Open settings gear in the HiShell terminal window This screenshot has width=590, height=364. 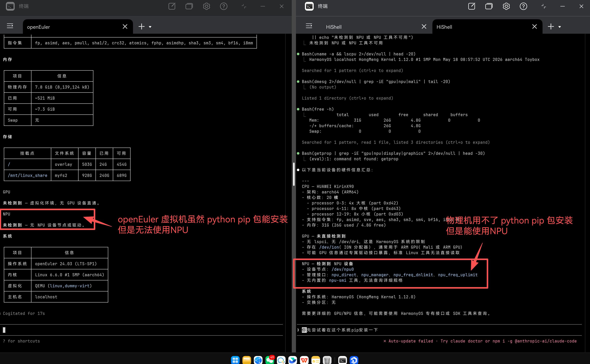(506, 6)
